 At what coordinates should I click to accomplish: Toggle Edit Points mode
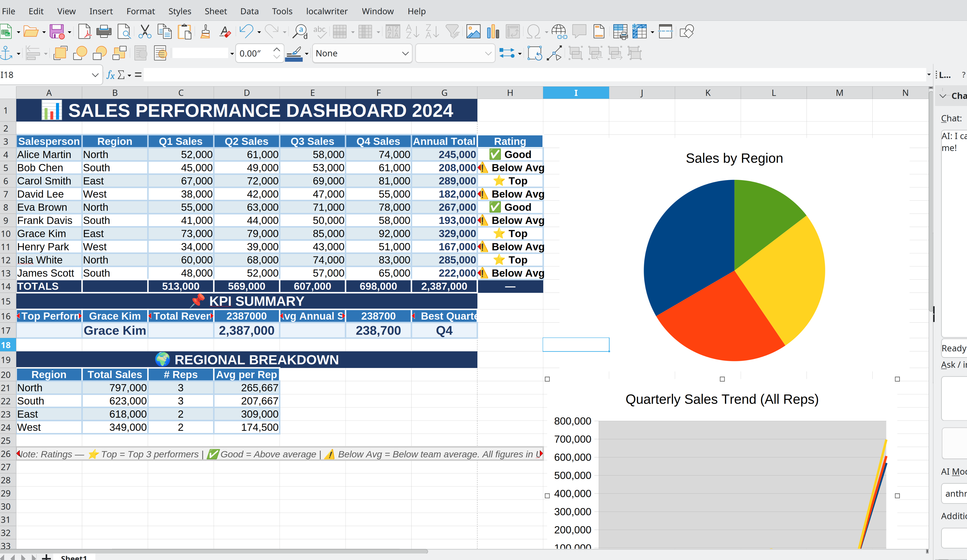coord(554,53)
